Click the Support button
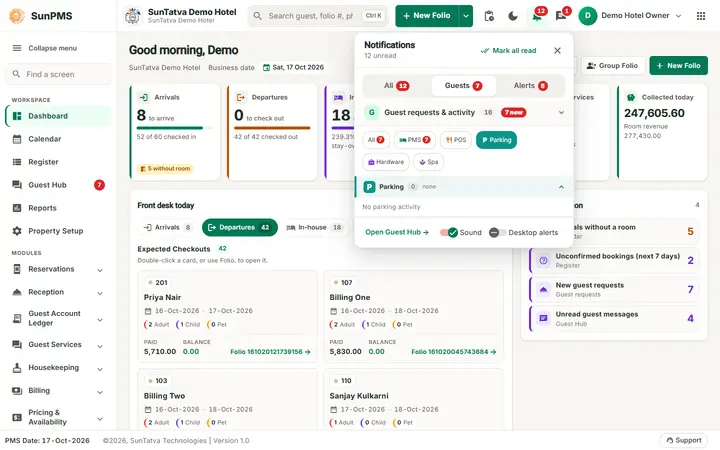Image resolution: width=720 pixels, height=450 pixels. pos(684,440)
